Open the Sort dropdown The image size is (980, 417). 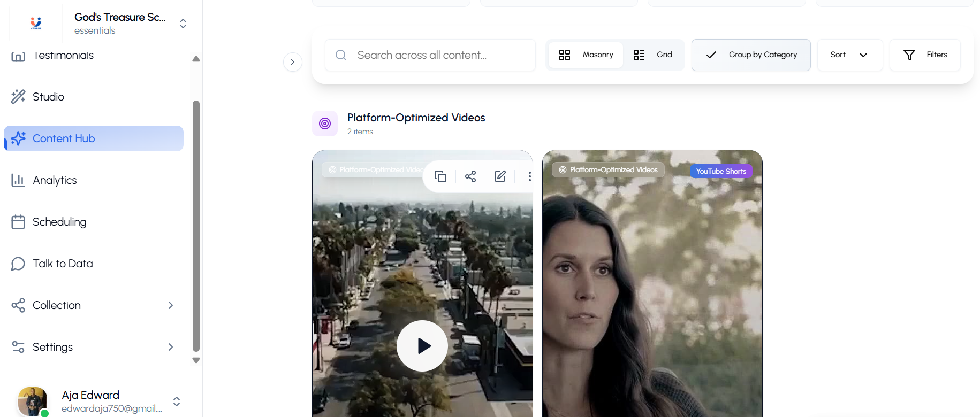coord(849,55)
